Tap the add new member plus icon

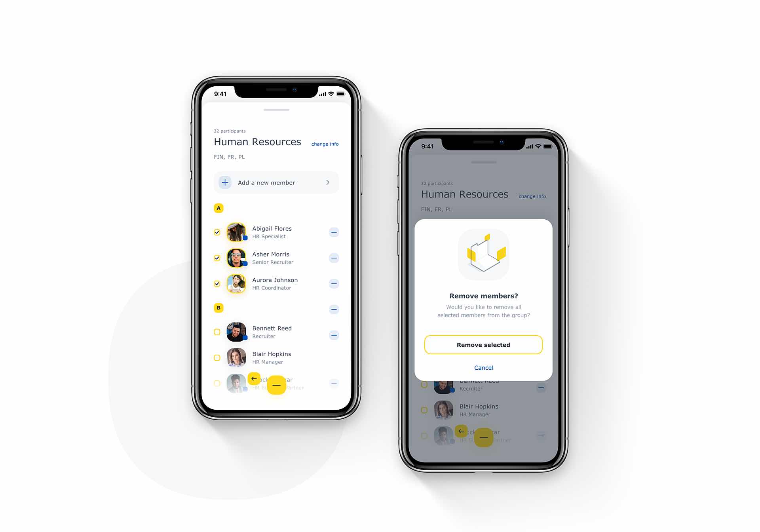[225, 182]
